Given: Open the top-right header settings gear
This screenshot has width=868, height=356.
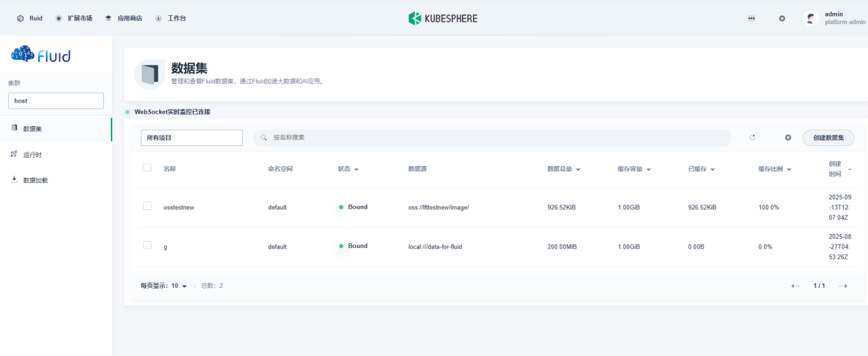Looking at the screenshot, I should click(x=782, y=19).
